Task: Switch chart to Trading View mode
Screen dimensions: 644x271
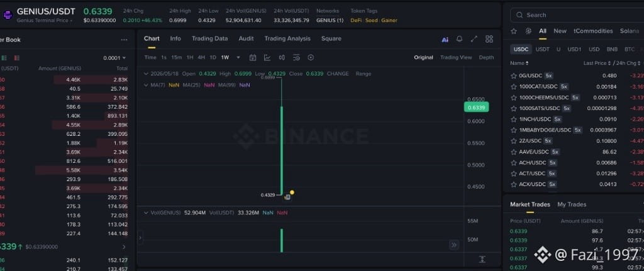Action: point(456,57)
